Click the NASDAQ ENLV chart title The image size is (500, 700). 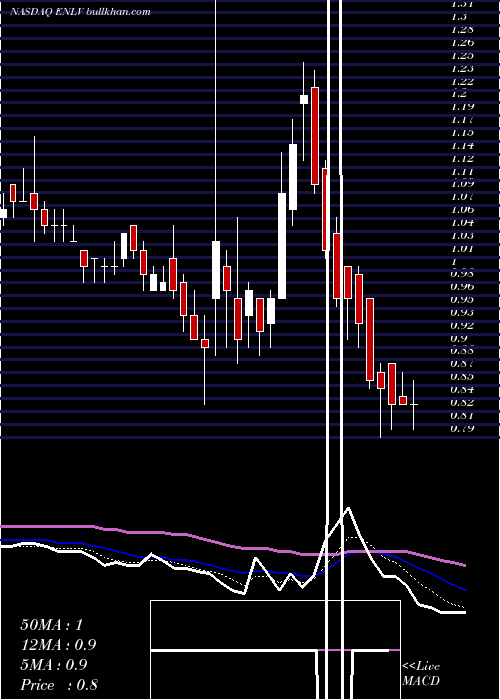[80, 12]
